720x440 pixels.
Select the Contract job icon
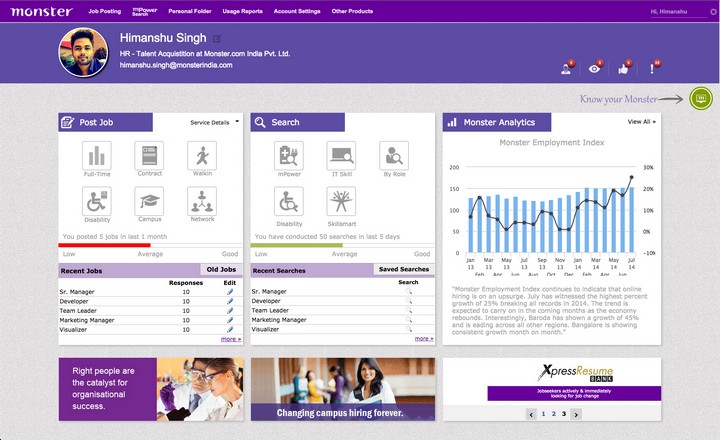(x=149, y=156)
